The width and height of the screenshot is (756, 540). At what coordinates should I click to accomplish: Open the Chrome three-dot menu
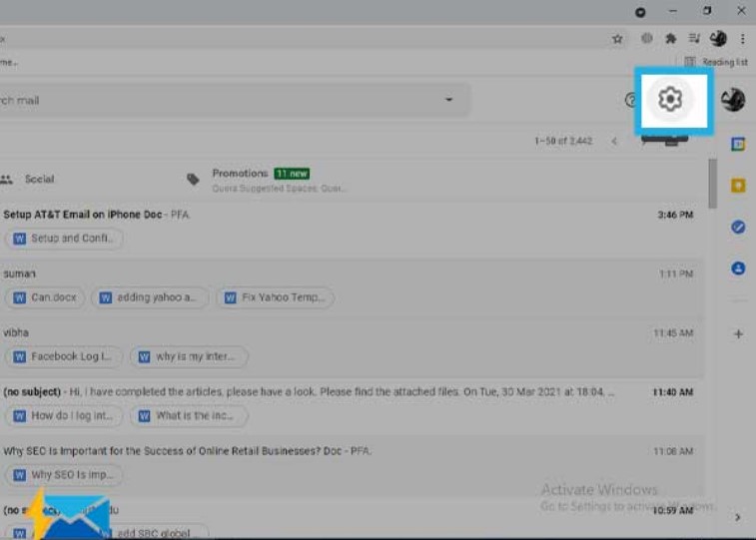pyautogui.click(x=742, y=39)
